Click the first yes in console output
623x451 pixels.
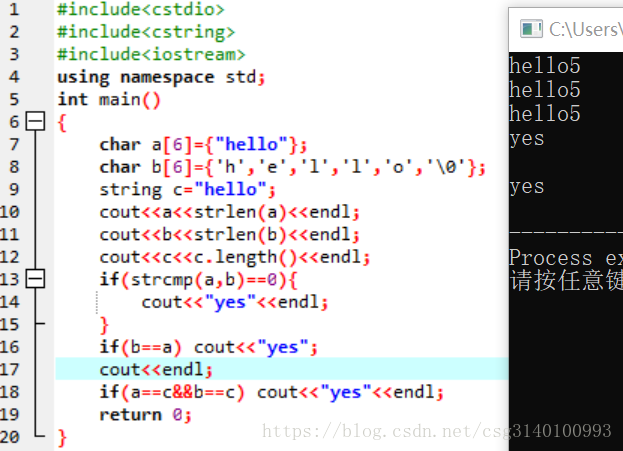pyautogui.click(x=527, y=139)
